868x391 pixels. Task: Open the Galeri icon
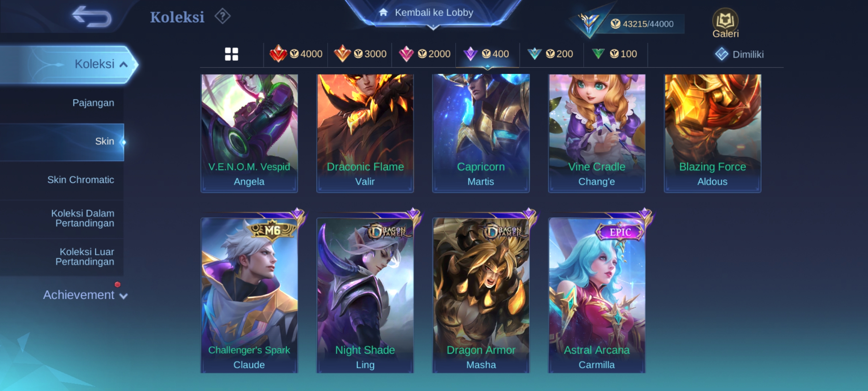pyautogui.click(x=726, y=23)
